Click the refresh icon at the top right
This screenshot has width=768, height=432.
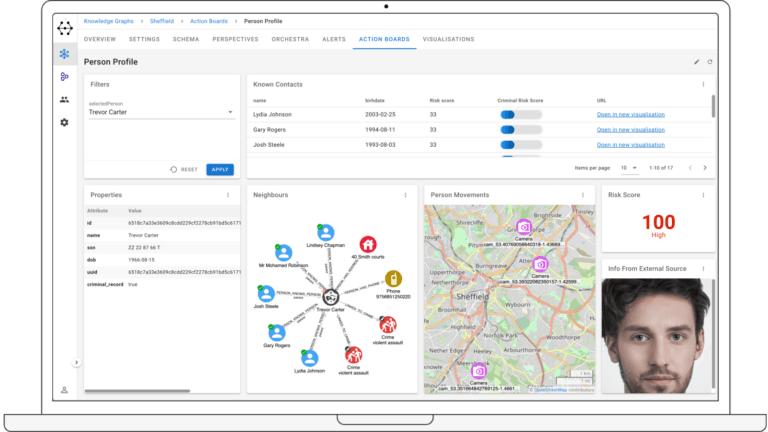(710, 62)
